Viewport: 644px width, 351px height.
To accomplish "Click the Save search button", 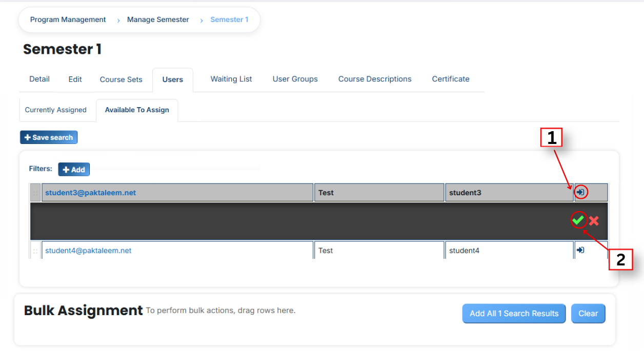I will point(49,137).
